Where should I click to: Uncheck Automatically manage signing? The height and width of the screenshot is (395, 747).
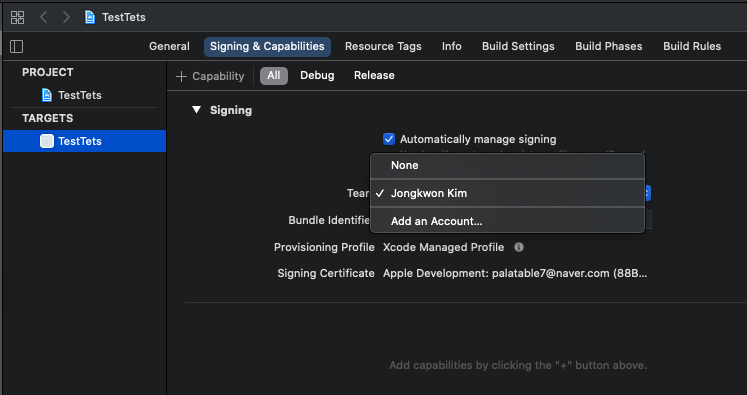point(389,139)
